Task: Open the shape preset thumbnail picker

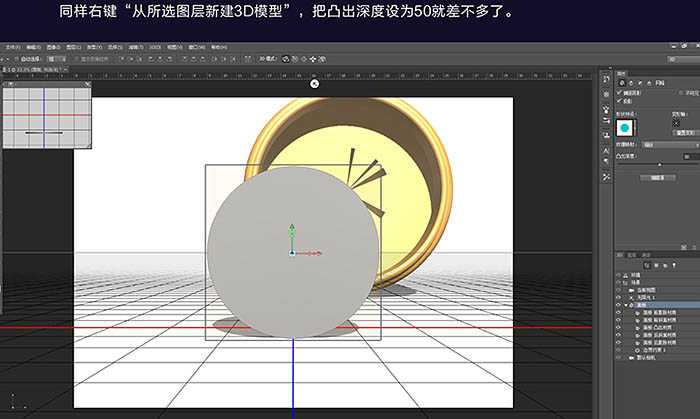Action: pyautogui.click(x=625, y=128)
